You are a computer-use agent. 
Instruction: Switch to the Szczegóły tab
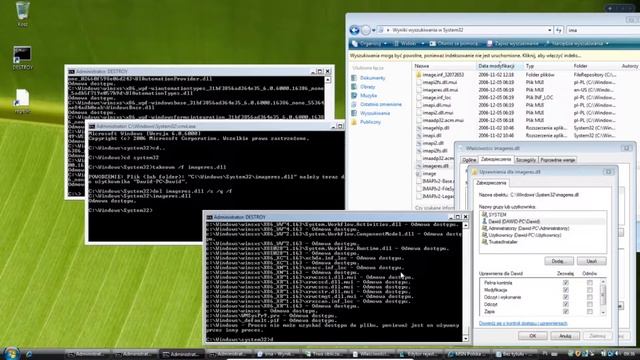(x=526, y=160)
